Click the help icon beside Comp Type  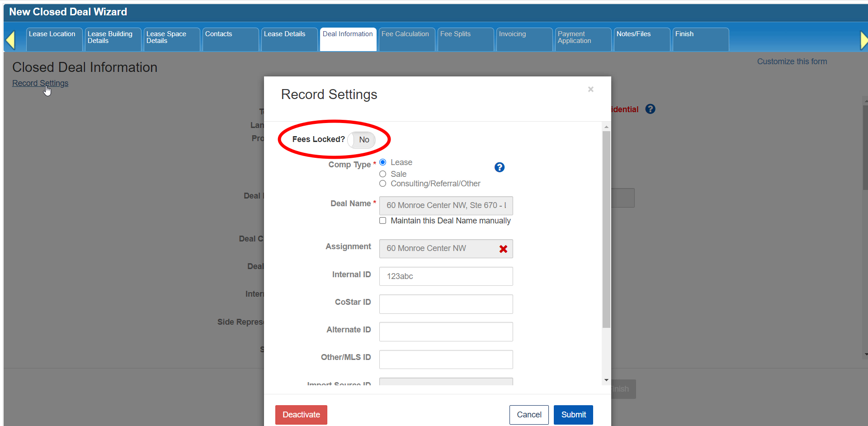pyautogui.click(x=499, y=167)
